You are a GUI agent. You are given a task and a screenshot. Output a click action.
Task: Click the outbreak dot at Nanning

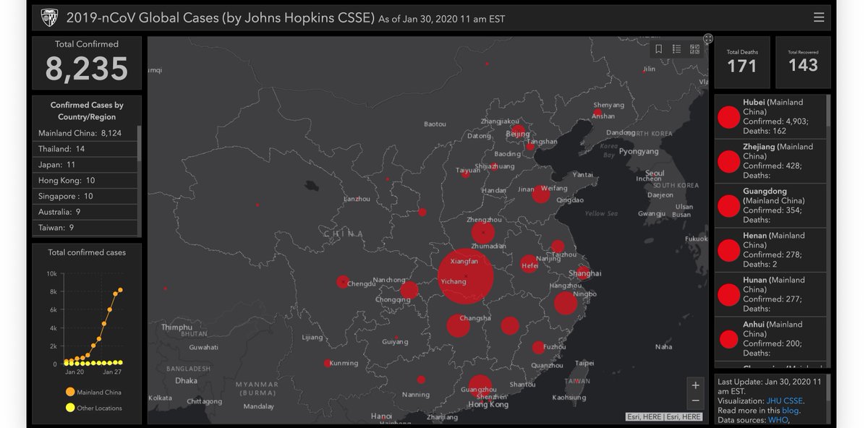click(x=421, y=380)
